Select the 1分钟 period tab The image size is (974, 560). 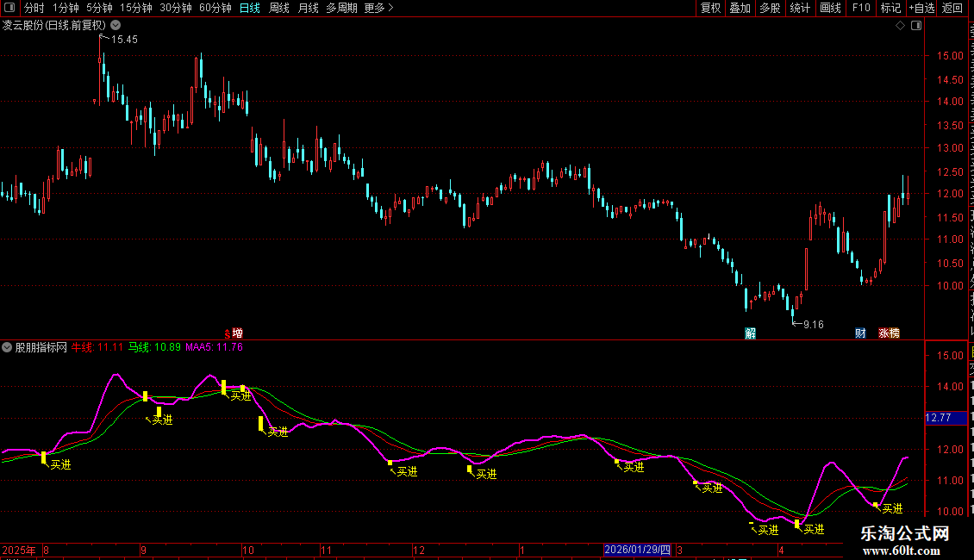66,8
